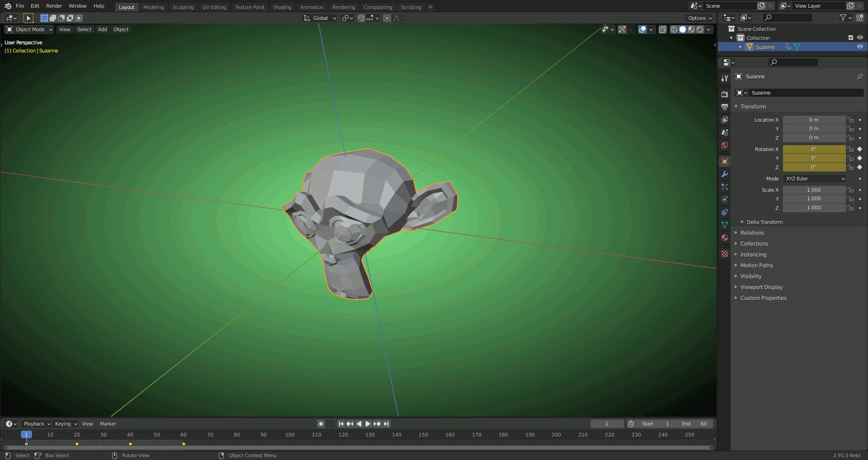Open the Modifier properties wrench tab
868x460 pixels.
[x=725, y=174]
